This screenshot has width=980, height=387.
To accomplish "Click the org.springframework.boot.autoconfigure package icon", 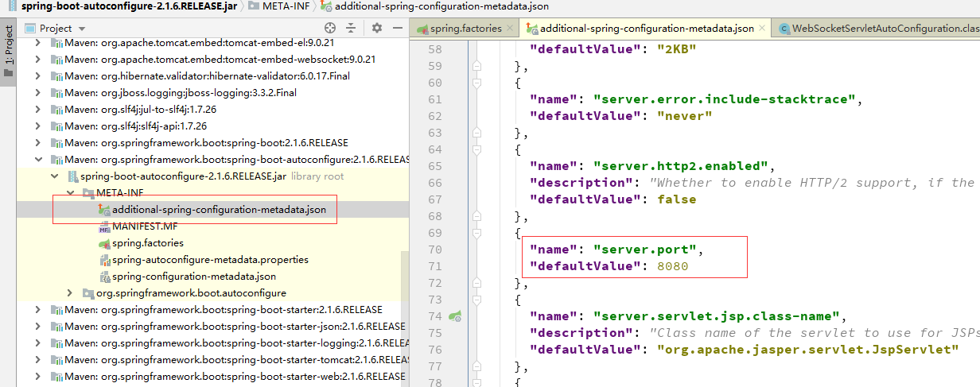I will 87,293.
